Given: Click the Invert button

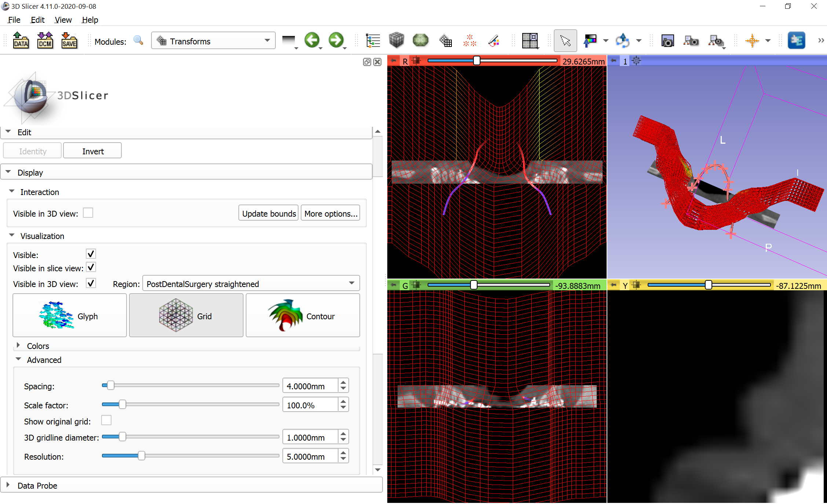Looking at the screenshot, I should 92,151.
